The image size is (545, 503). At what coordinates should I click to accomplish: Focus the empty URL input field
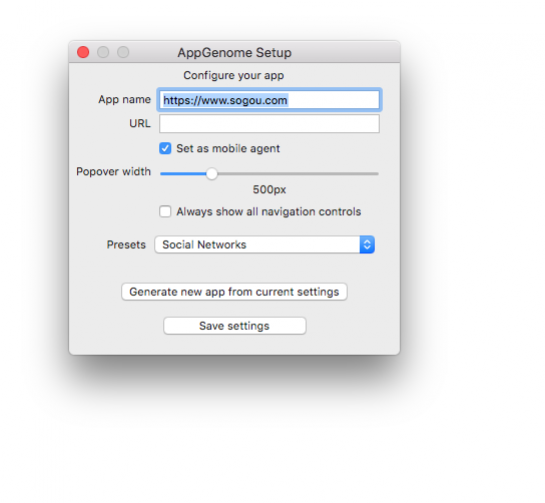click(269, 124)
